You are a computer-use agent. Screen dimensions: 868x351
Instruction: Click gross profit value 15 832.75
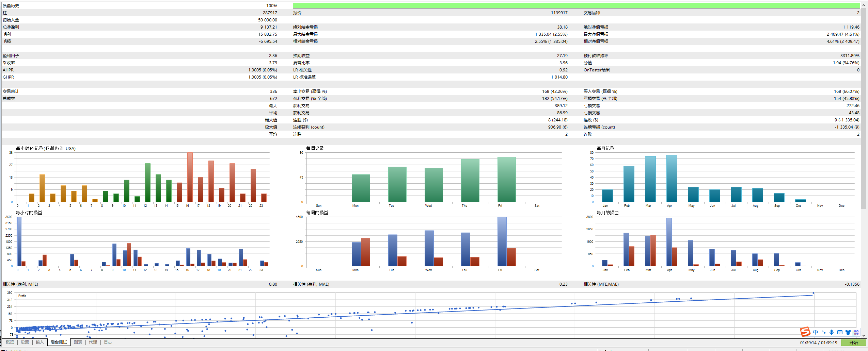click(x=268, y=34)
